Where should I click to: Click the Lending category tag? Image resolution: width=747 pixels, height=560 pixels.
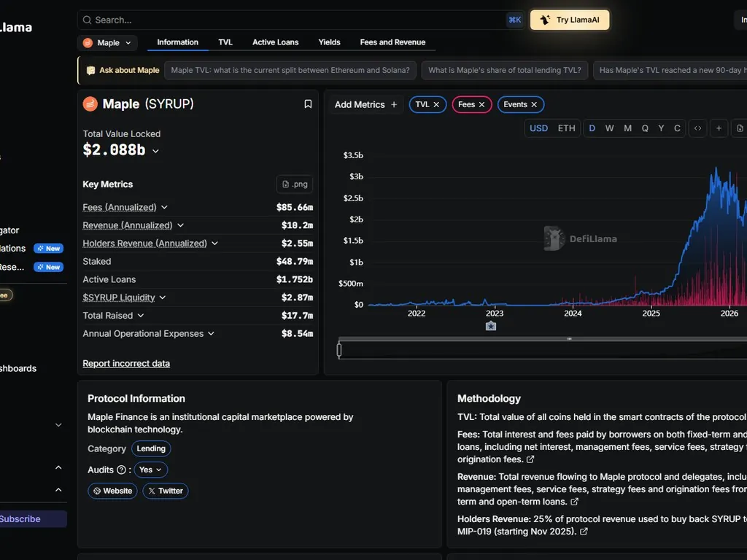click(151, 448)
